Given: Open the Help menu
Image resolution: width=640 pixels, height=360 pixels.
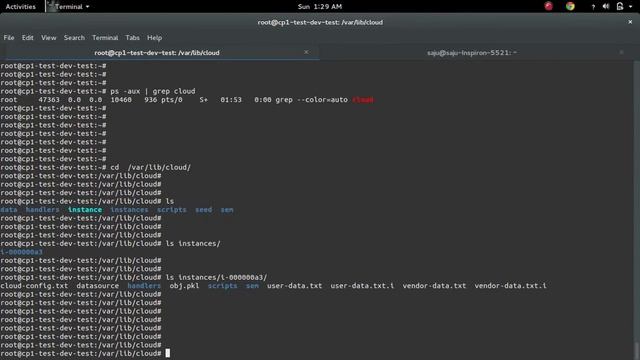Looking at the screenshot, I should tap(154, 38).
